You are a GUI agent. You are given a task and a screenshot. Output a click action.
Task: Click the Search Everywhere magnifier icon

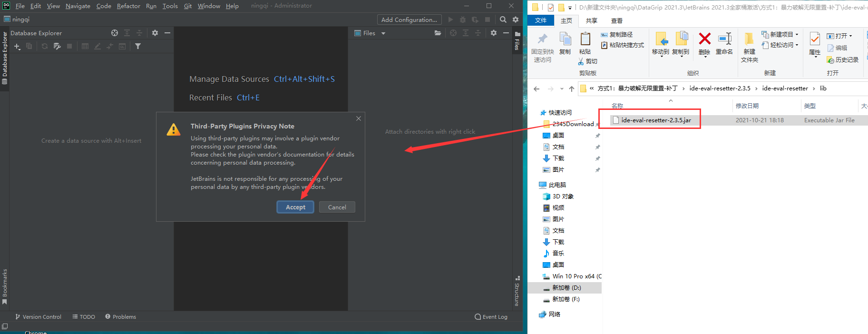coord(503,20)
